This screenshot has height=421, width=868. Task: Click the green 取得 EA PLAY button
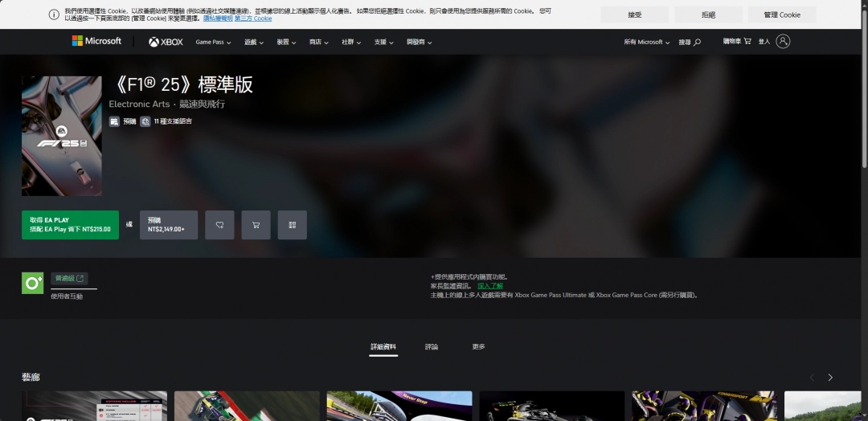coord(70,225)
